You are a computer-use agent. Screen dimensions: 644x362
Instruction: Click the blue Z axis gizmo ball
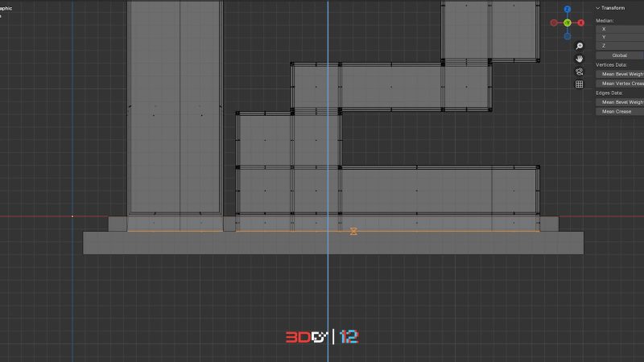[568, 10]
